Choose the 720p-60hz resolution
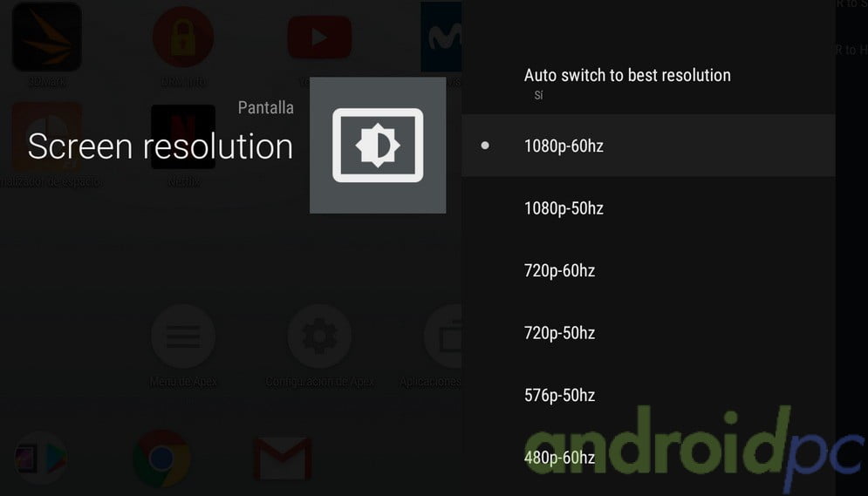The width and height of the screenshot is (868, 496). [648, 270]
